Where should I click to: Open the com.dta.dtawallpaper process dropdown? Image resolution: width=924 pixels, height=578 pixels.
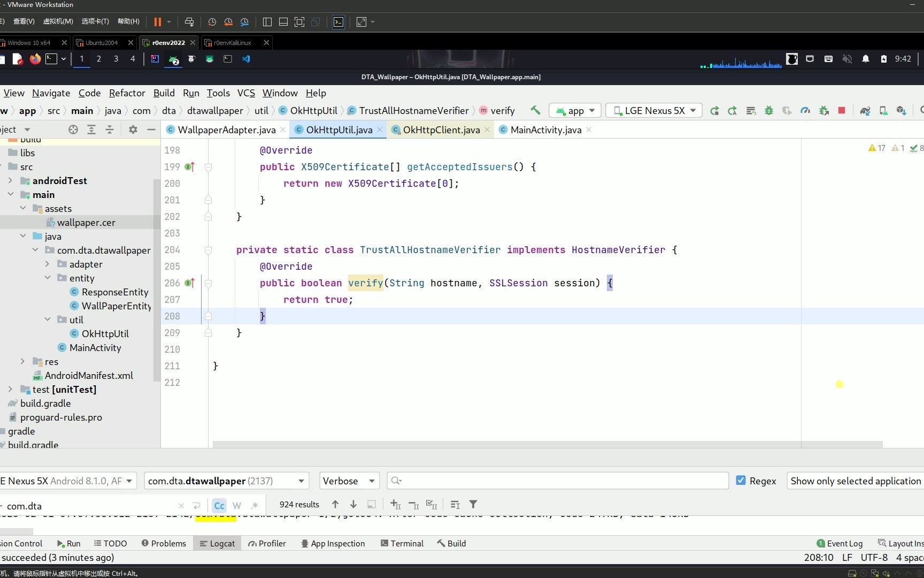pos(227,481)
